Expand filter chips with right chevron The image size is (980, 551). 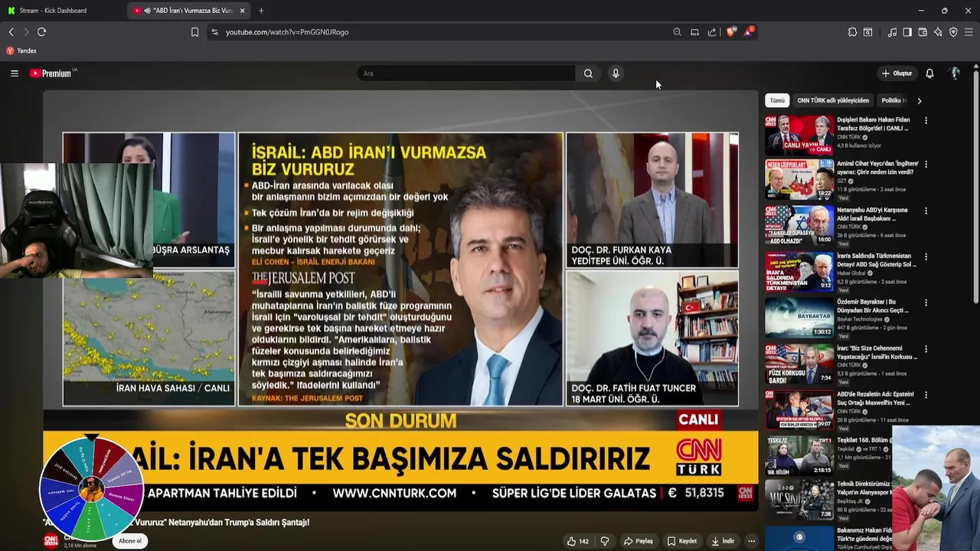[920, 100]
